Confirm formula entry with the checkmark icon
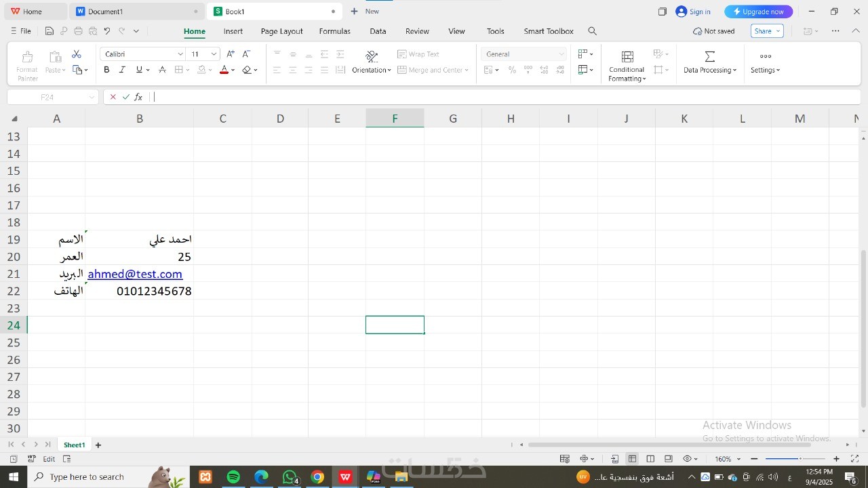 pos(125,97)
